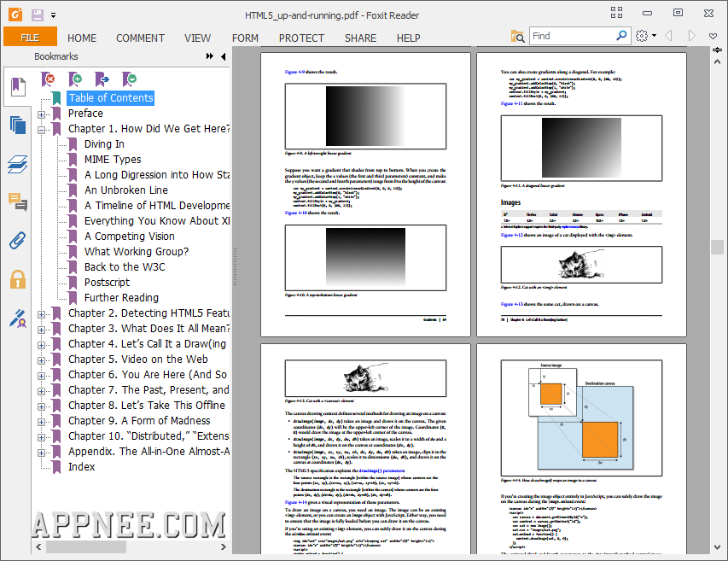Collapse the Chapter 1 bookmark node

tap(41, 130)
